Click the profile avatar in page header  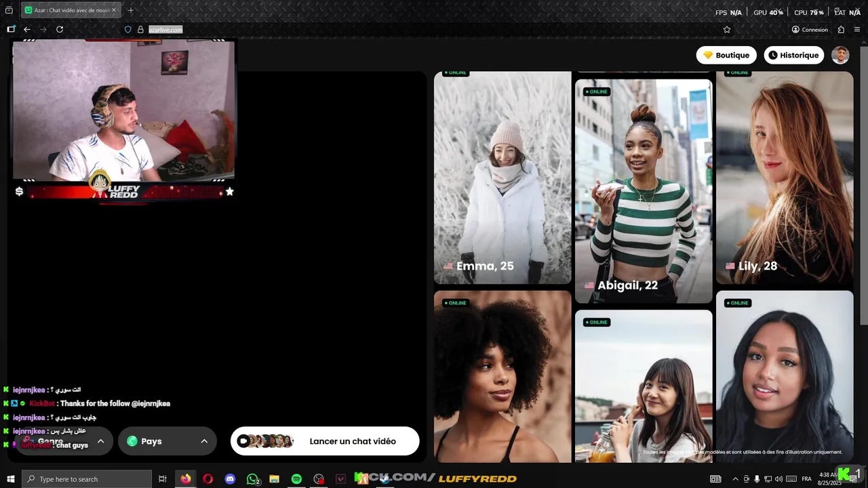[x=840, y=56]
